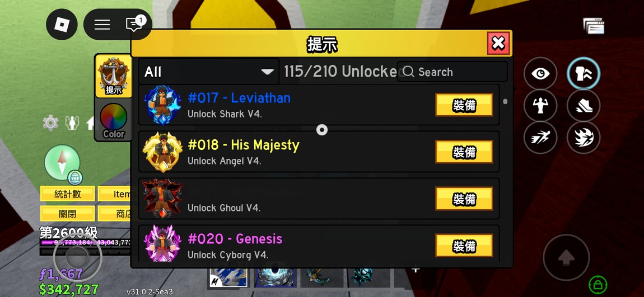
Task: Open the 統計數 stats button
Action: pos(67,194)
